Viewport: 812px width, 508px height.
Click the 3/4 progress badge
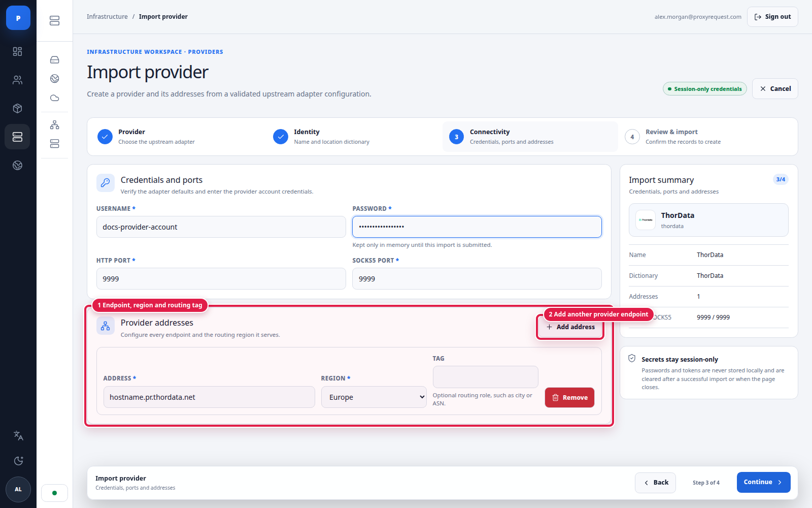(781, 179)
